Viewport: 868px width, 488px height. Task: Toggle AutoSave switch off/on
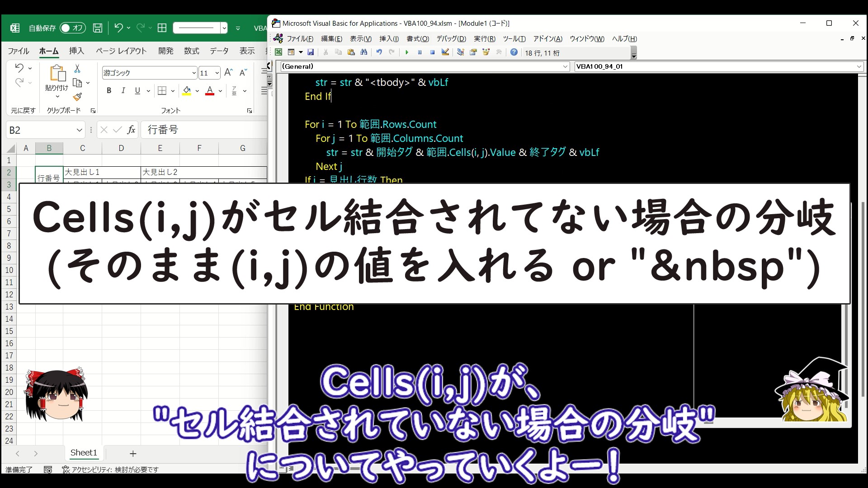(x=72, y=28)
